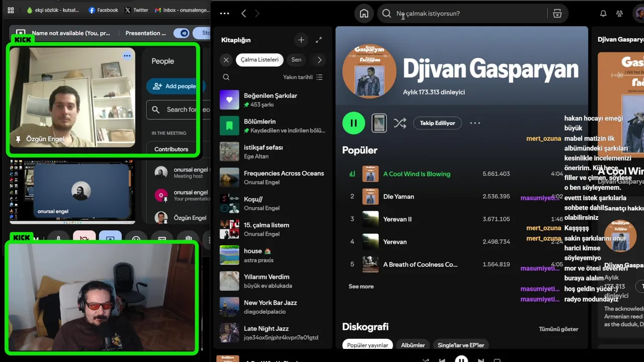Click the album preview thumbnail next to the pause button

(x=379, y=123)
